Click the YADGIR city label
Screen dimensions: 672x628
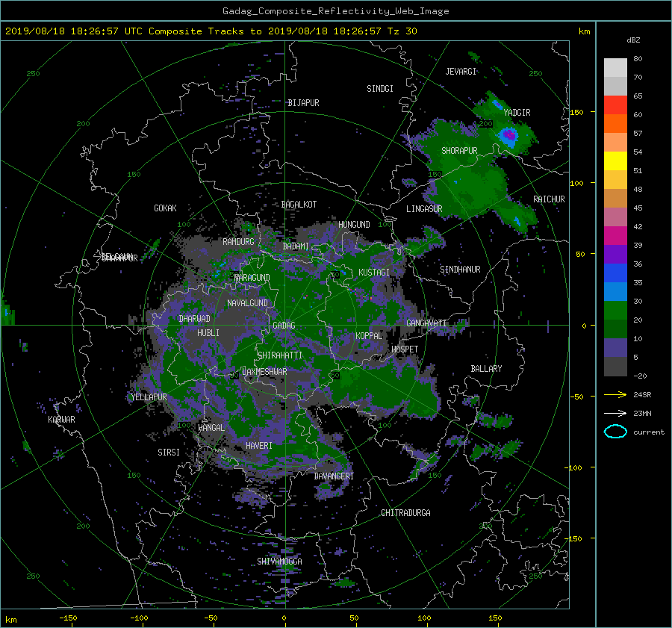pos(517,113)
